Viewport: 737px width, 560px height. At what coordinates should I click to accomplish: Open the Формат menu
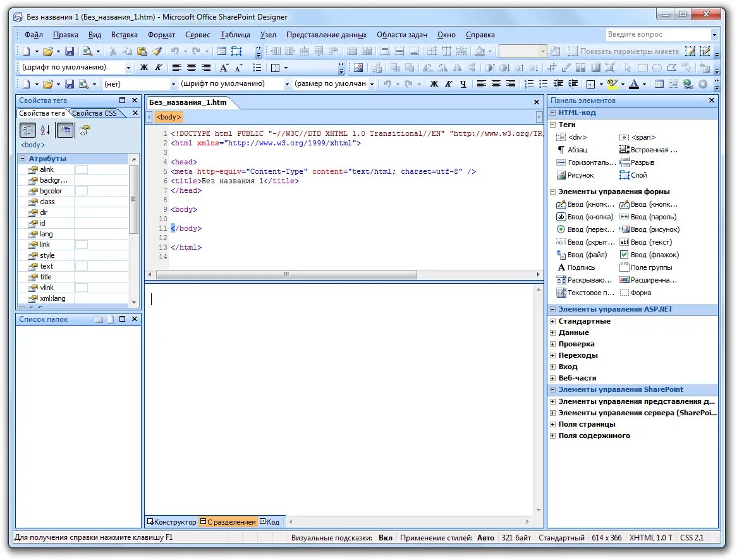[x=161, y=35]
